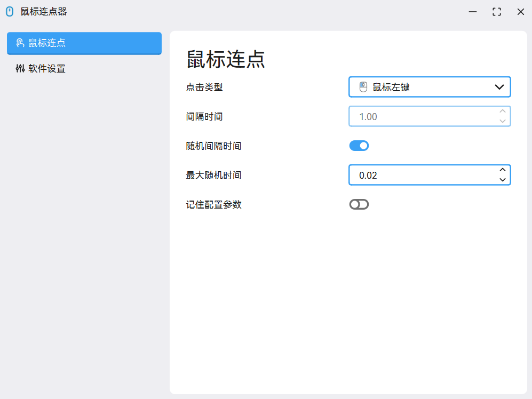Click the 鼠标连点器 window title text
The width and height of the screenshot is (532, 399).
tap(44, 12)
